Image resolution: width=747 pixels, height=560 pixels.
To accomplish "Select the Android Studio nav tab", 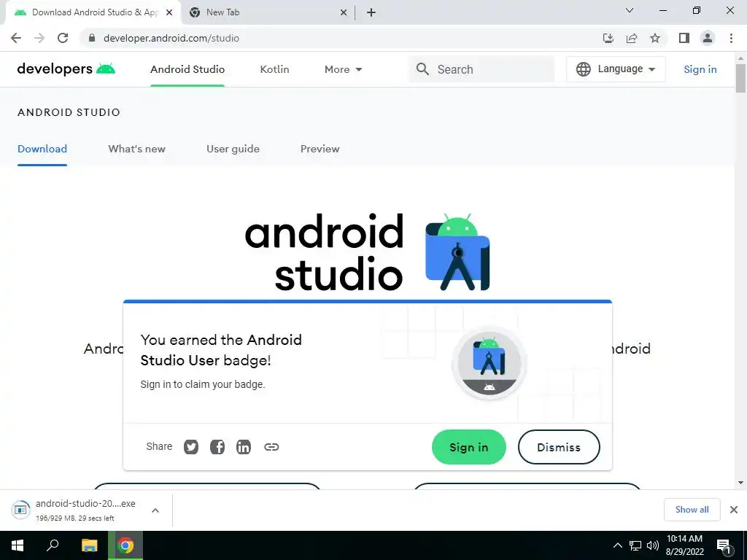I will point(187,69).
